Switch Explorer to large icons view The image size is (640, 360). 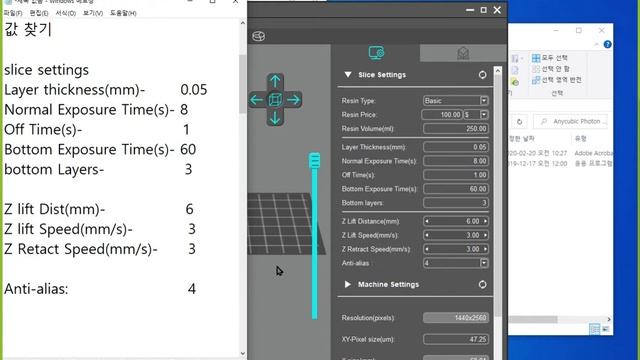[605, 329]
